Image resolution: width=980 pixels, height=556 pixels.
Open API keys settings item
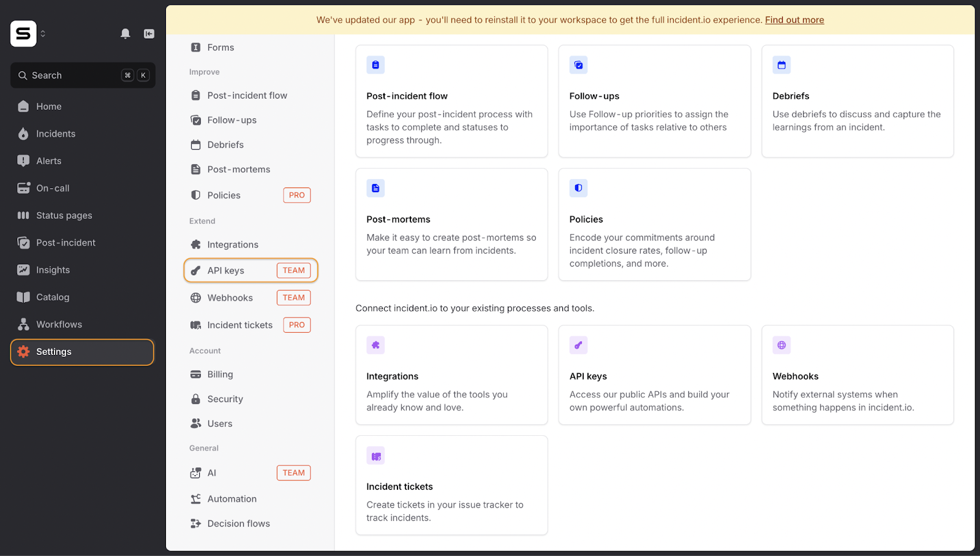tap(251, 270)
